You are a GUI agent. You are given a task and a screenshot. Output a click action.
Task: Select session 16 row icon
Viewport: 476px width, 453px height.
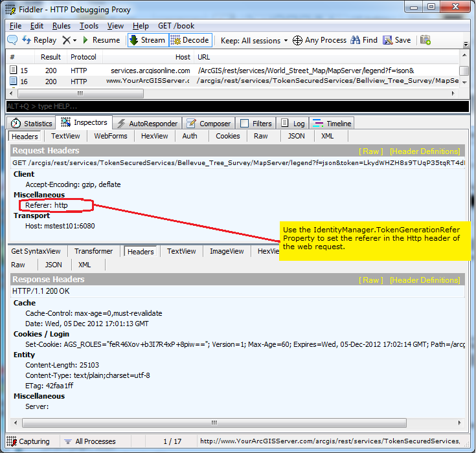pyautogui.click(x=14, y=81)
